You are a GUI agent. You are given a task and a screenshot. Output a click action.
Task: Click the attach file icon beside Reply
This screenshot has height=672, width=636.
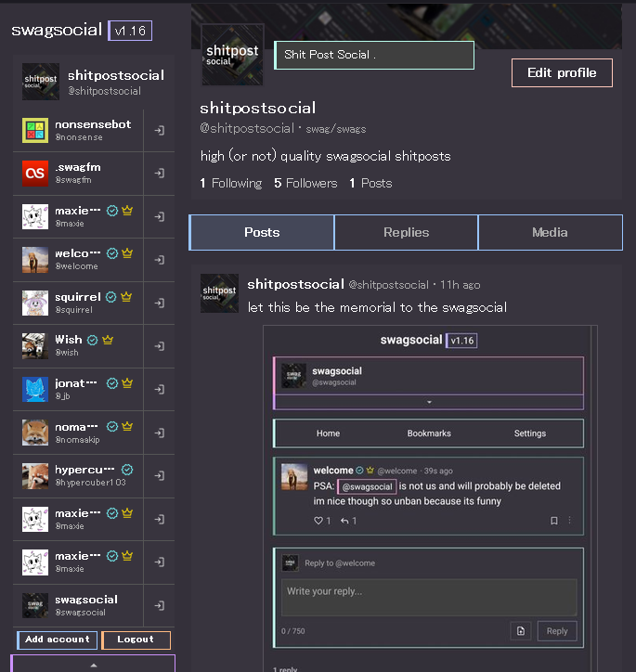pos(521,631)
